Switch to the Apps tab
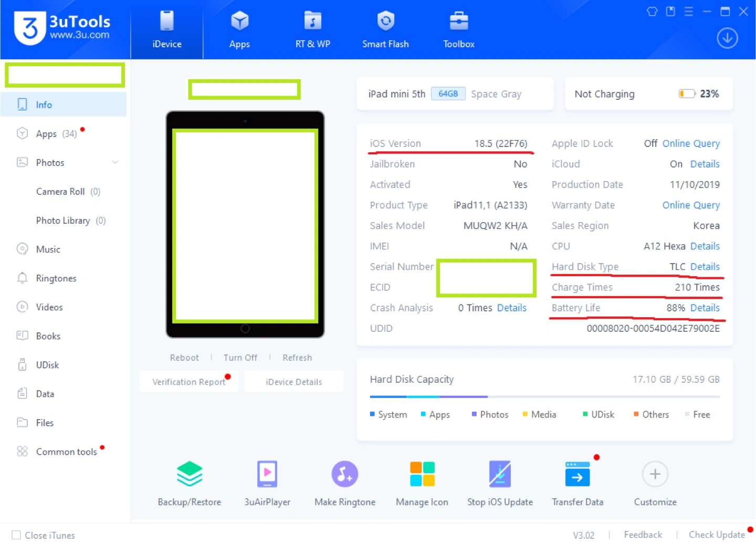 tap(239, 30)
